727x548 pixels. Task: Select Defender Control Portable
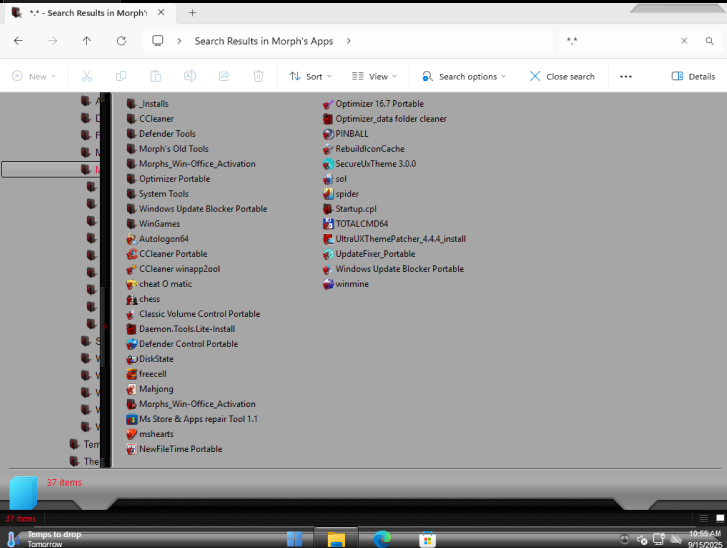[182, 344]
